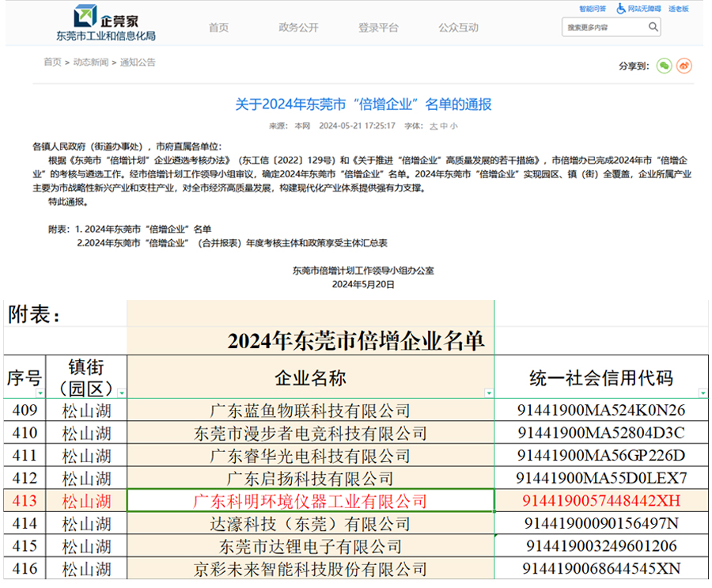Viewport: 712px width, 588px height.
Task: Select code cell 91441900MA56GP226D
Action: [x=601, y=456]
